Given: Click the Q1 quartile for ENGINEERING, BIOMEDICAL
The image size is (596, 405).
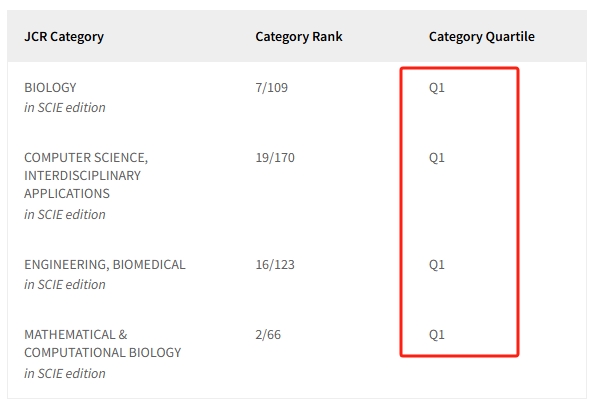Looking at the screenshot, I should (x=437, y=265).
